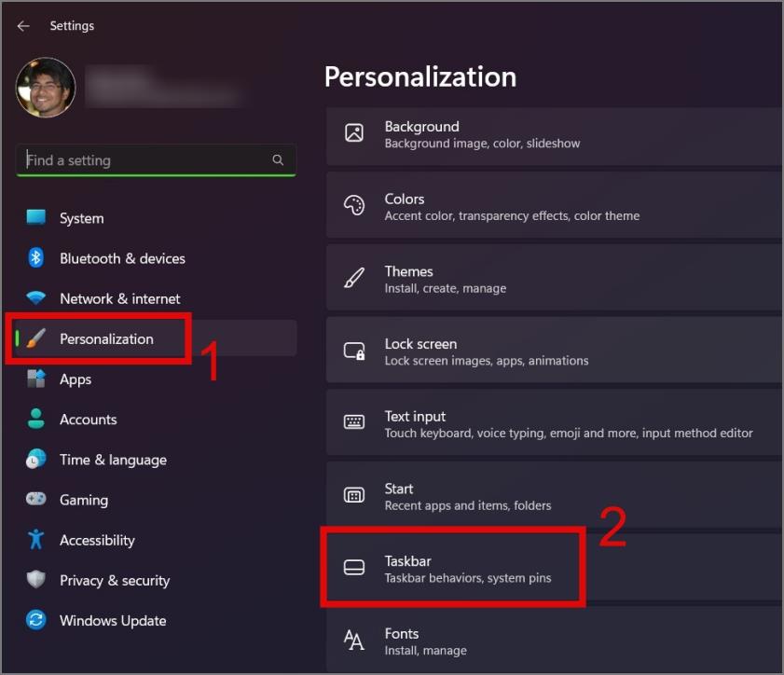Click the search magnifier icon
The height and width of the screenshot is (675, 784).
coord(278,160)
